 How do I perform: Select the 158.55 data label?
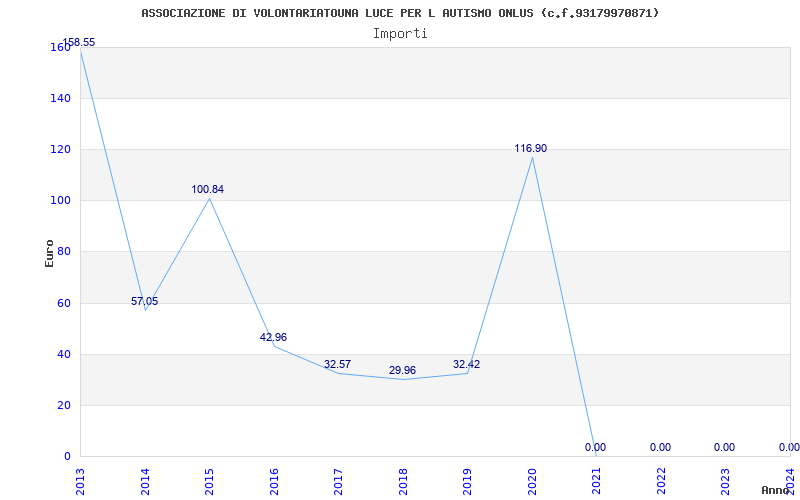tap(79, 42)
